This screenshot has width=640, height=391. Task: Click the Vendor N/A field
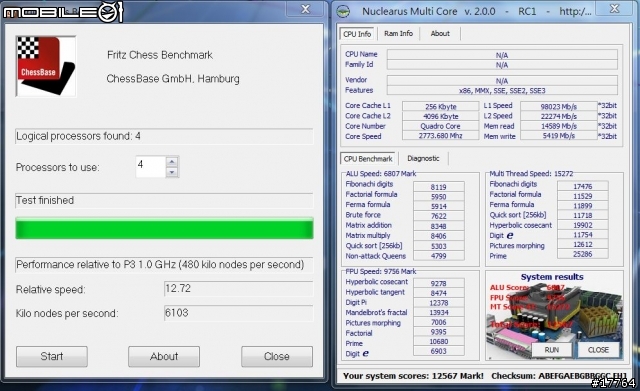click(502, 80)
